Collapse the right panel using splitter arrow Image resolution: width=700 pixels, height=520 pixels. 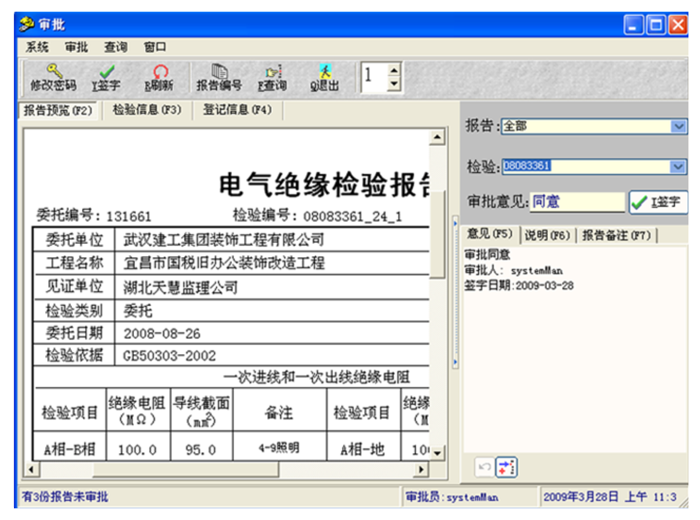453,222
